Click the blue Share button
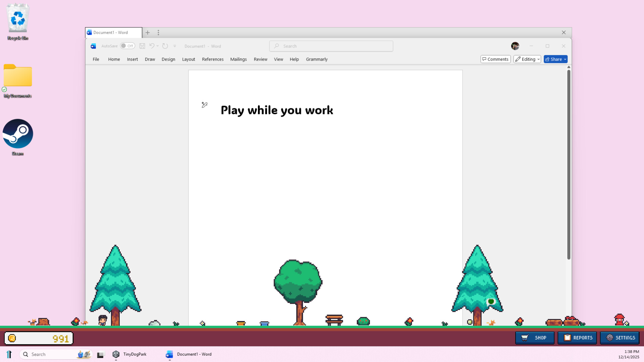This screenshot has width=644, height=362. 554,59
